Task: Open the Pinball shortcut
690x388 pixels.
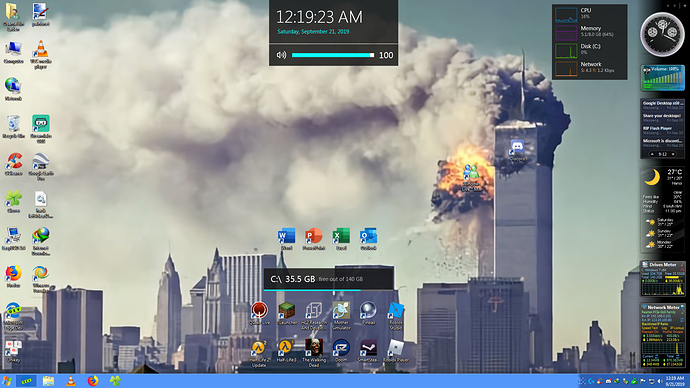Action: point(368,313)
